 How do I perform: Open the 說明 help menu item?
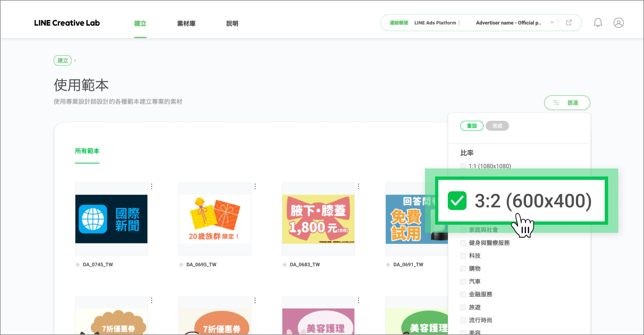tap(232, 23)
